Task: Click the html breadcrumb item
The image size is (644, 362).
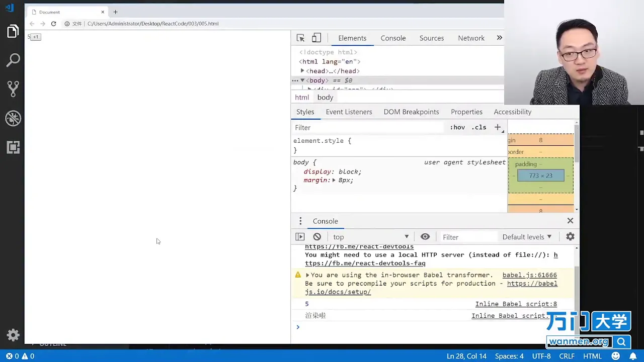Action: (302, 98)
